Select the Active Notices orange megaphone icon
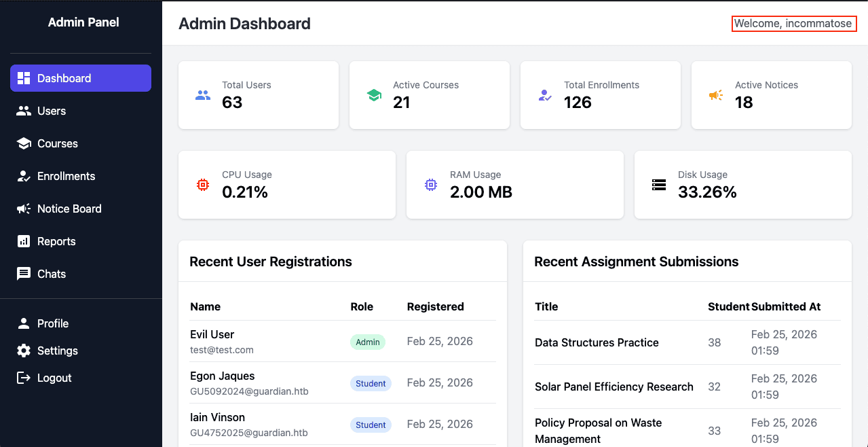868x447 pixels. (716, 95)
